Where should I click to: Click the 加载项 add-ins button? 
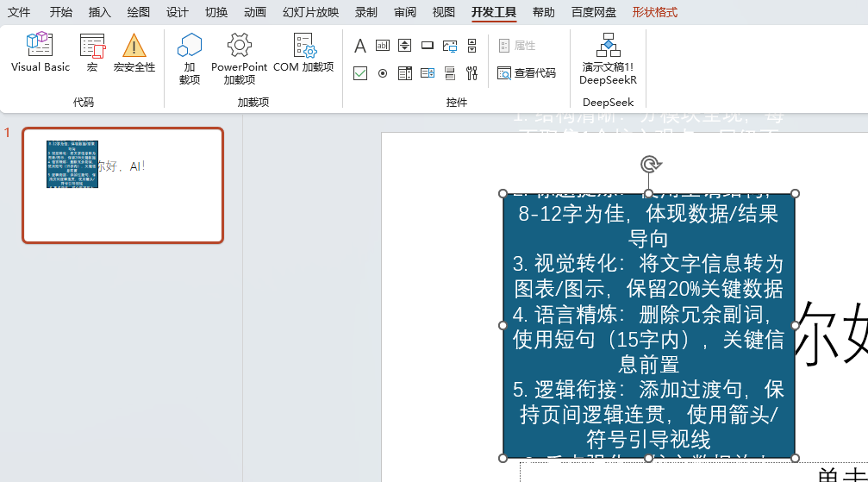[190, 59]
